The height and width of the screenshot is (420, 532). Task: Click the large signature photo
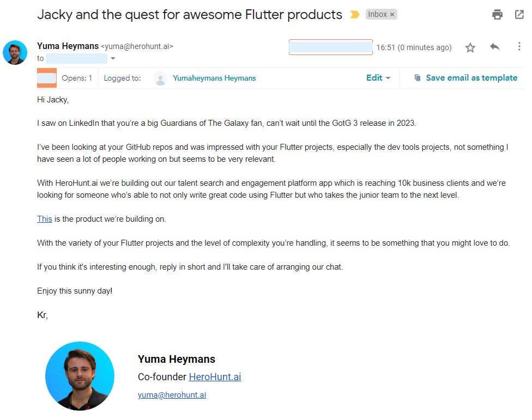point(80,376)
